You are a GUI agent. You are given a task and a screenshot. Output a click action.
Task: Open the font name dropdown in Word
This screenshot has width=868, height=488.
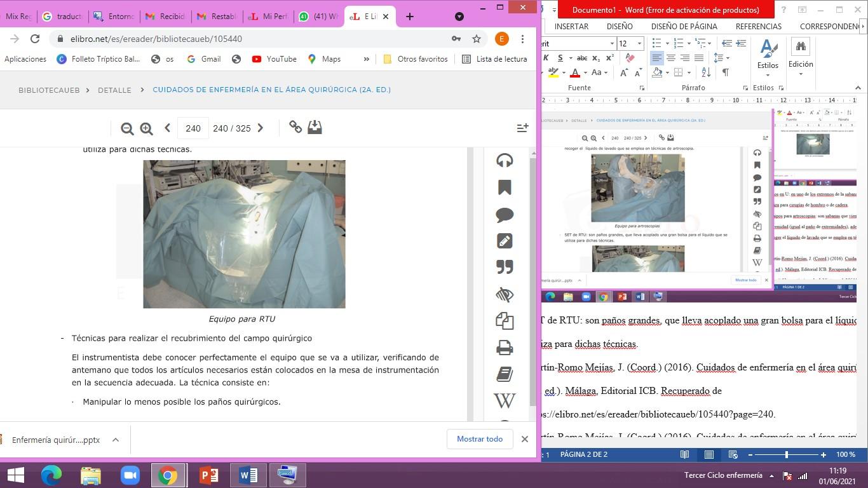[612, 44]
